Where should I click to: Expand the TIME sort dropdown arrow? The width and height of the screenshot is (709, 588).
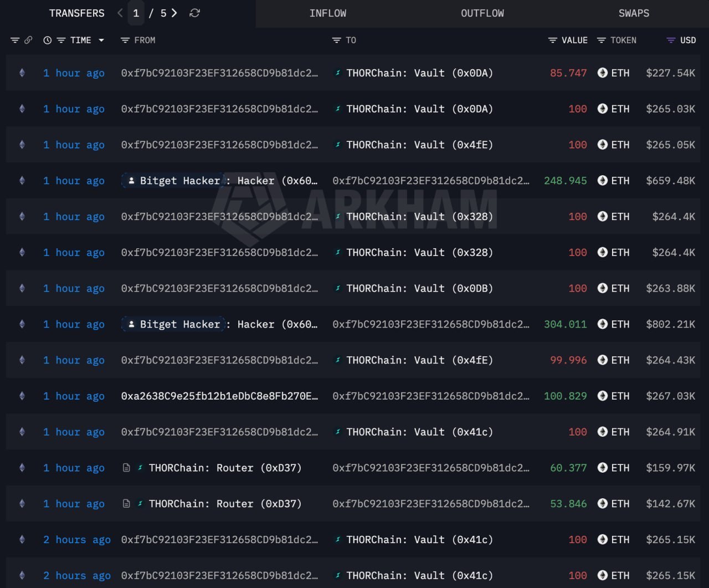(101, 40)
